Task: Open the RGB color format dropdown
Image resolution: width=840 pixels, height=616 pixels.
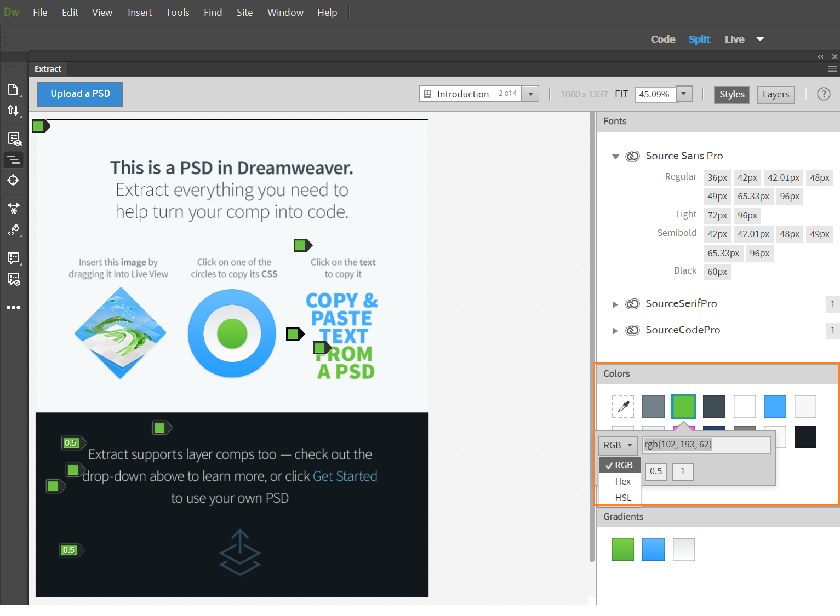Action: (618, 445)
